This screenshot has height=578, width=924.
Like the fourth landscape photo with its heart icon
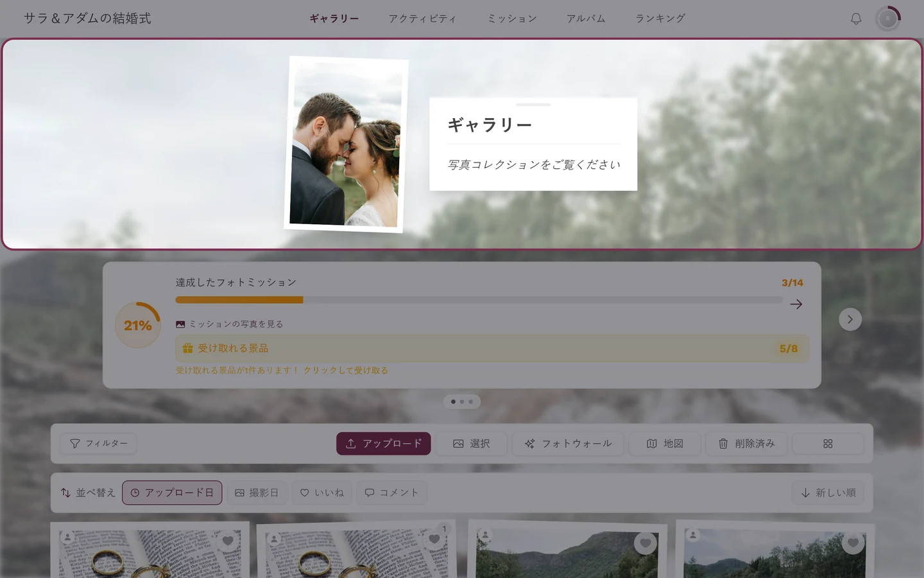[852, 543]
